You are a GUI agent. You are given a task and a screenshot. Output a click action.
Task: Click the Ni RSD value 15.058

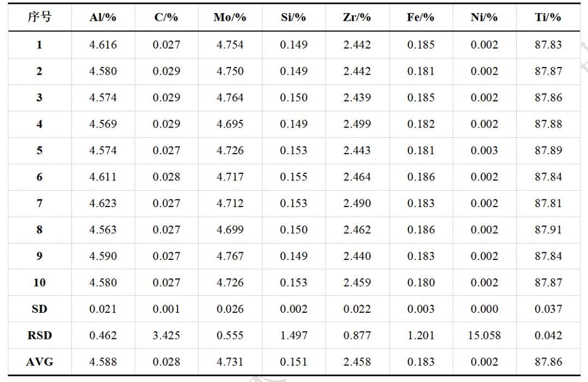484,335
